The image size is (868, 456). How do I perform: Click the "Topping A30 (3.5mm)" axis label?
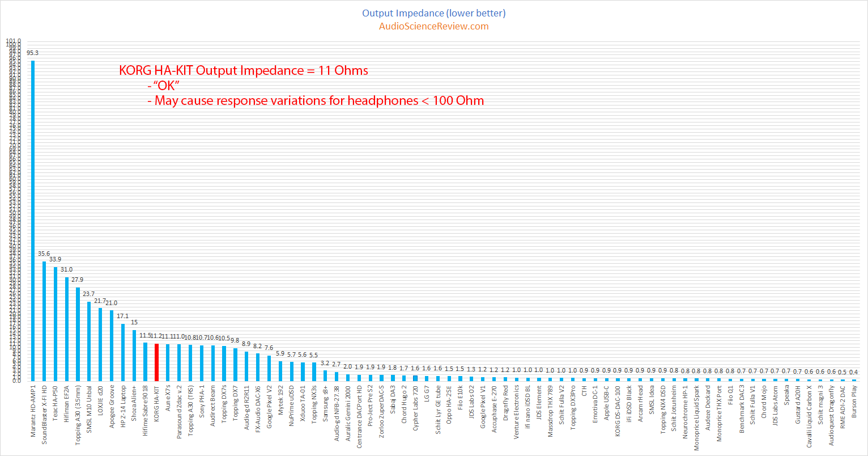[78, 415]
